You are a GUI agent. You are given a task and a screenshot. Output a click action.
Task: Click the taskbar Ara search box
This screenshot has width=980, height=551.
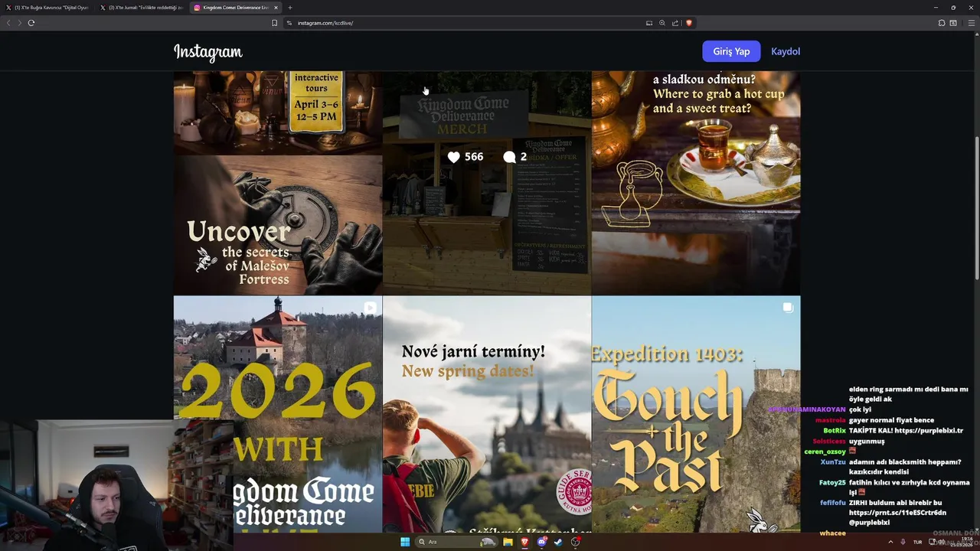point(456,542)
